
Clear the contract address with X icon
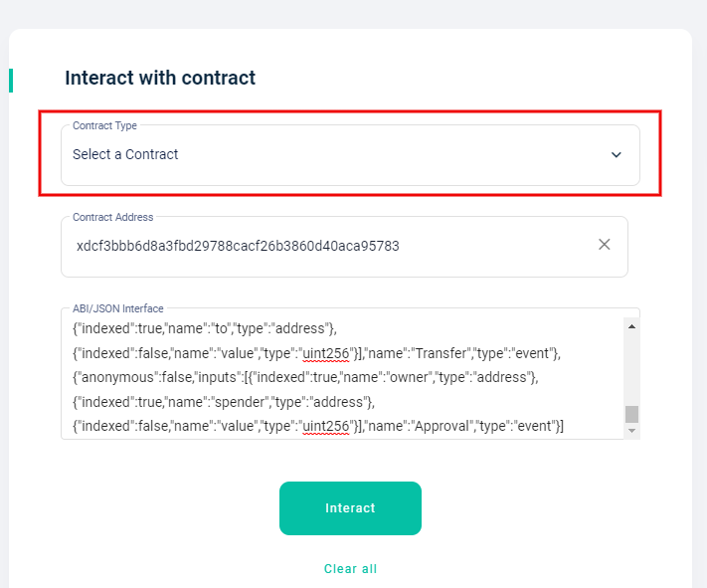604,245
